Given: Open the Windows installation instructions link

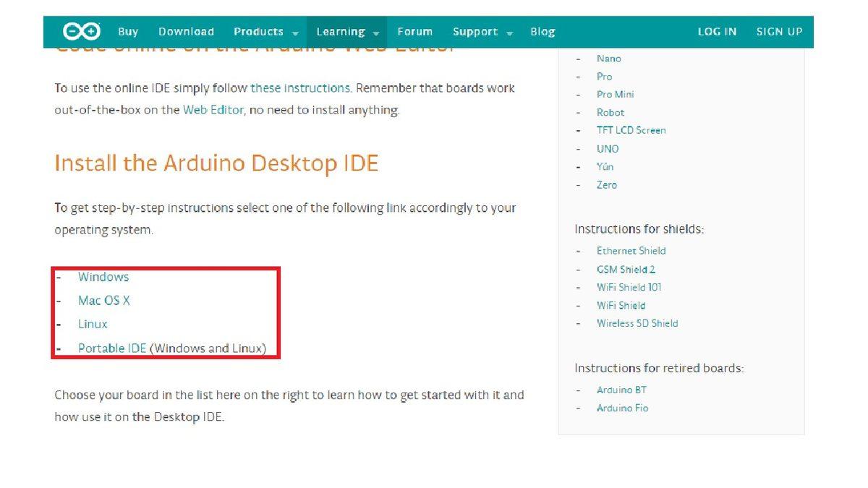Looking at the screenshot, I should (103, 277).
